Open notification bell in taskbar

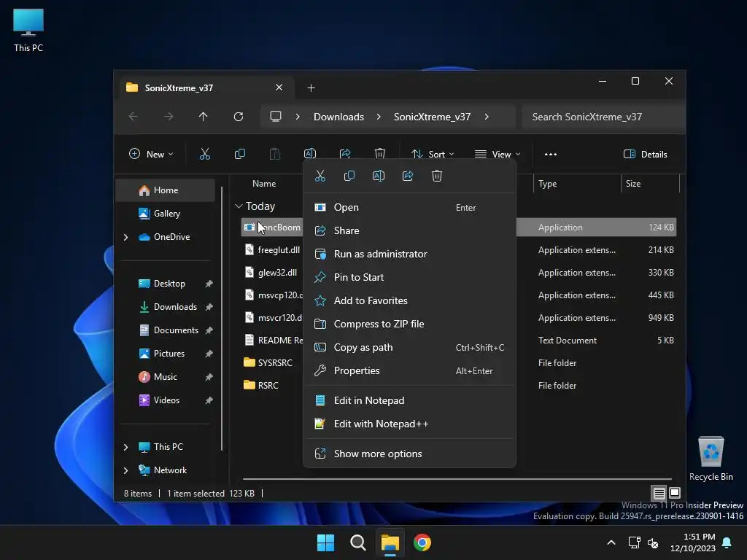coord(727,542)
